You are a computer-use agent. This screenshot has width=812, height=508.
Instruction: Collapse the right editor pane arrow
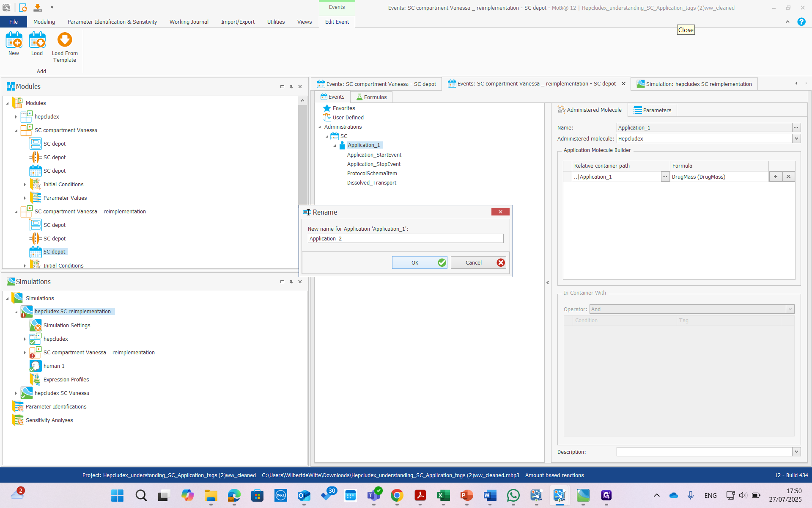pyautogui.click(x=548, y=283)
